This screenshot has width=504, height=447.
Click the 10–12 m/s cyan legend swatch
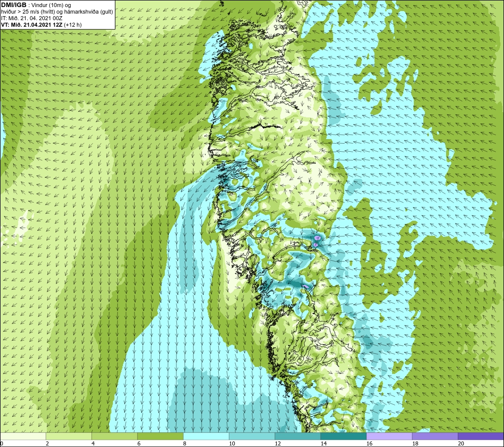(251, 436)
